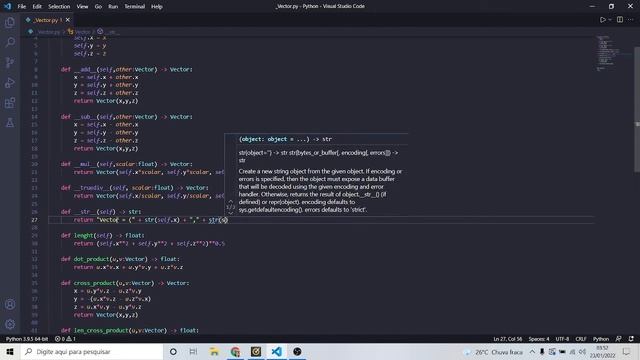Select language mode Python
This screenshot has height=360, width=640.
600,339
